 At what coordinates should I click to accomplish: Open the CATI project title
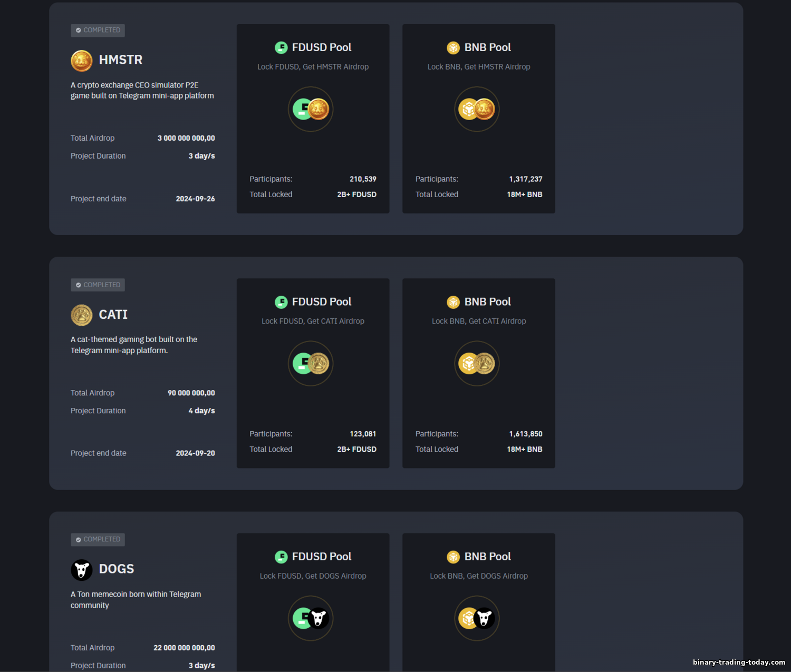(x=113, y=315)
